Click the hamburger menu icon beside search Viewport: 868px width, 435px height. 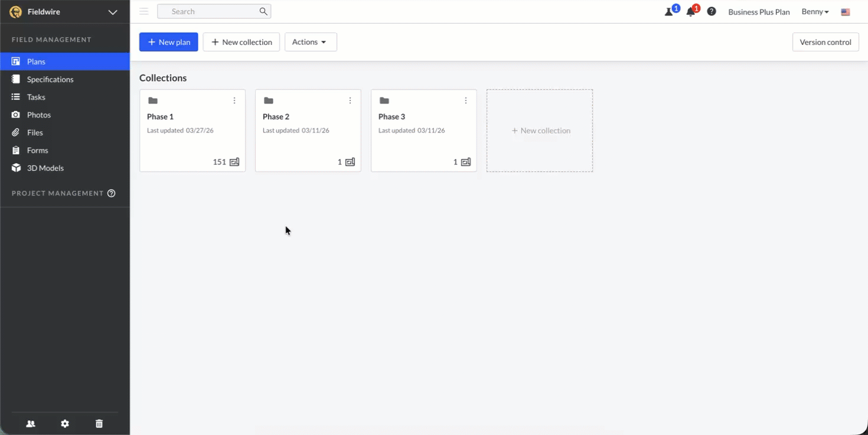144,11
